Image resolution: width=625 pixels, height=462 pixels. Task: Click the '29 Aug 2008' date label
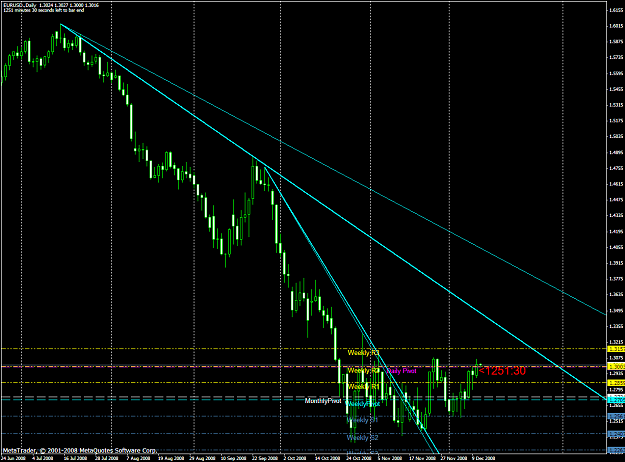(201, 458)
